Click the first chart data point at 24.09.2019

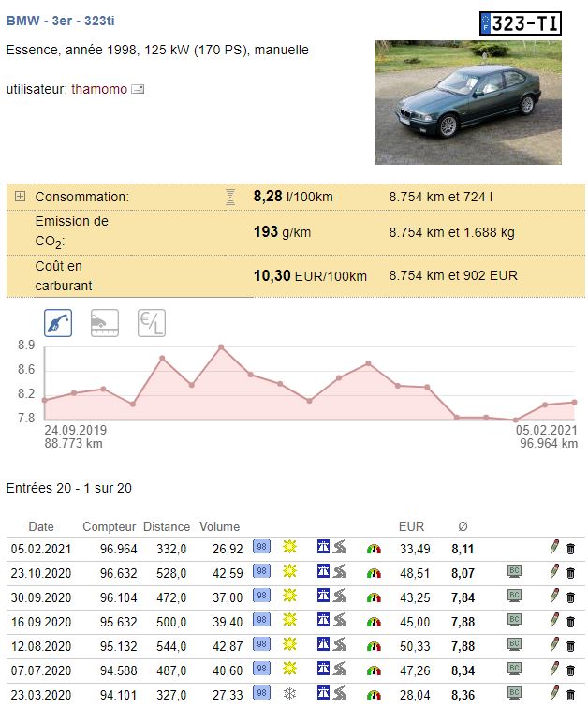coord(45,400)
